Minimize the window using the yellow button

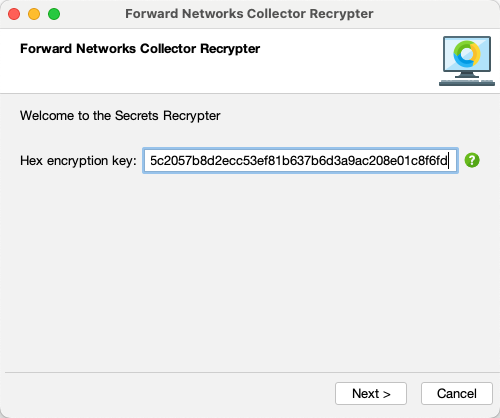tap(34, 14)
